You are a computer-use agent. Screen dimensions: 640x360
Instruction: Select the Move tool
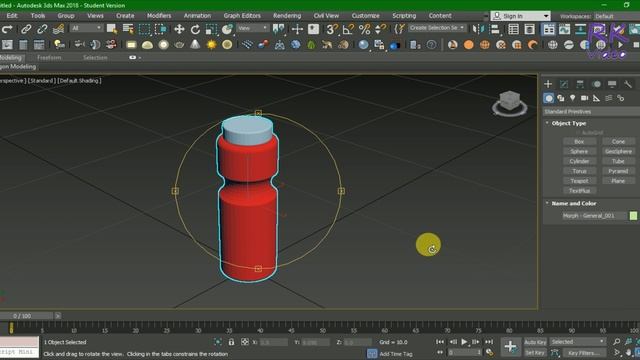179,29
